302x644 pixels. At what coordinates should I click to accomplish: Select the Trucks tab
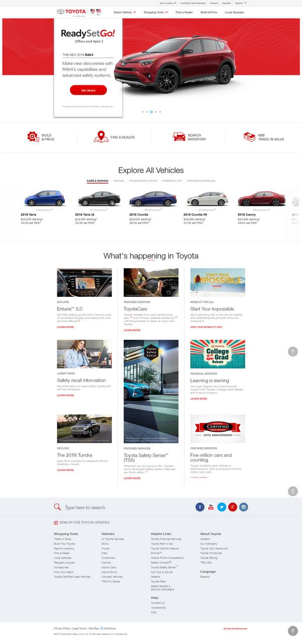(119, 181)
